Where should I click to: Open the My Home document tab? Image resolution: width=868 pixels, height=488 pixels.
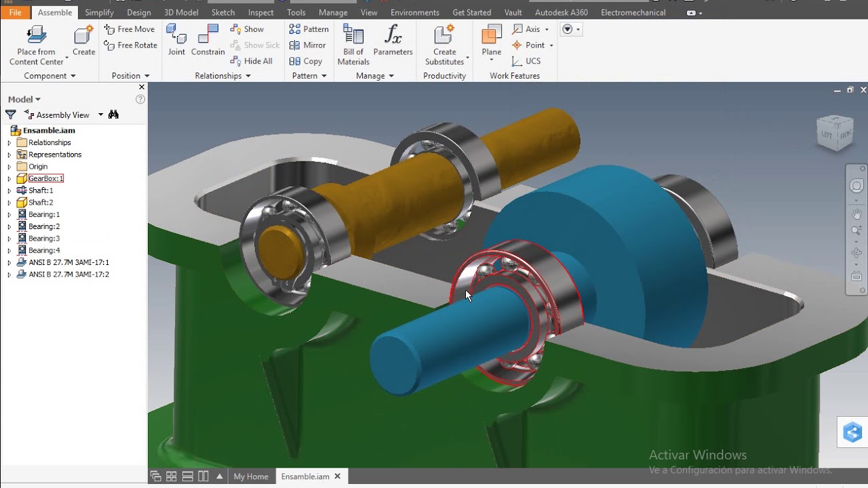click(251, 476)
